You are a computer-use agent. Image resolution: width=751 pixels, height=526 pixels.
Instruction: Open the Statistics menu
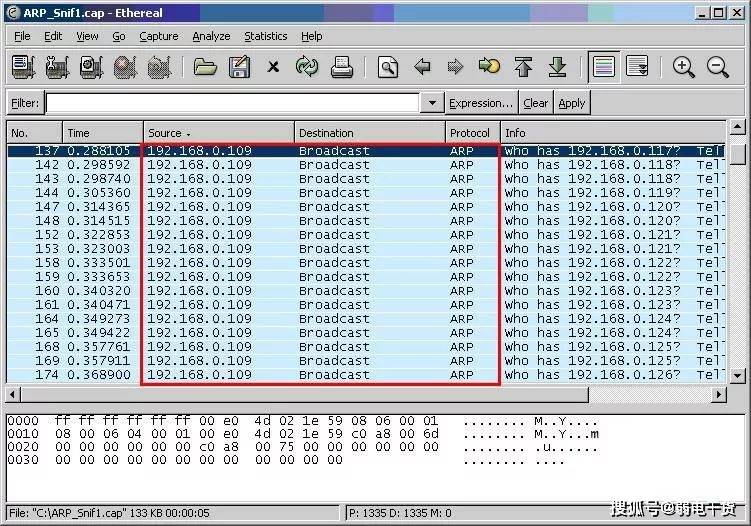click(265, 36)
